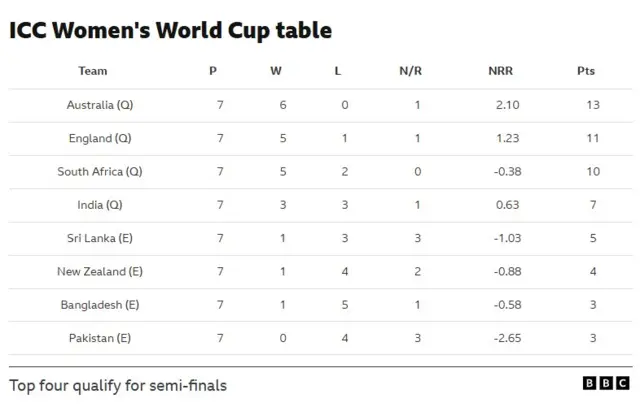This screenshot has width=640, height=407.
Task: Click the South Africa (Q) team name
Action: (99, 172)
